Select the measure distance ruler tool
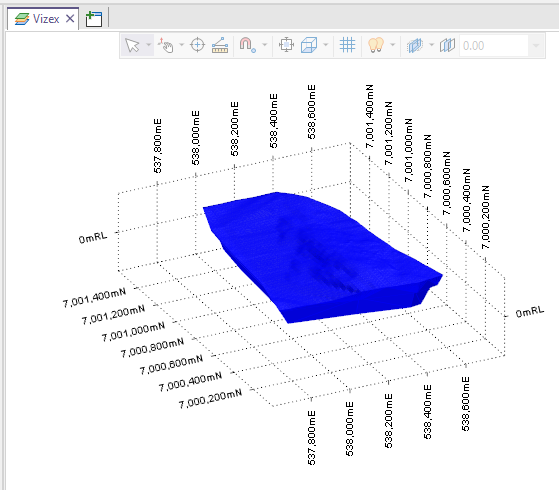This screenshot has width=559, height=490. point(220,45)
